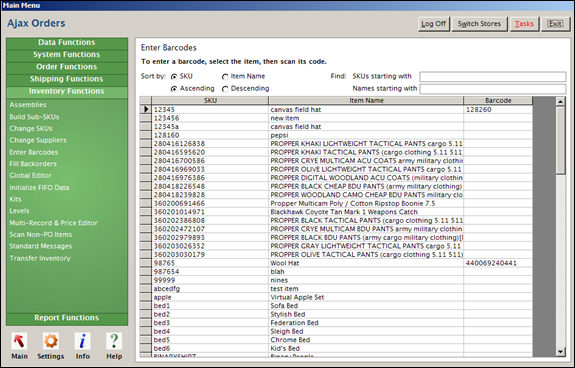Select the Sofa Bed item name
Viewport: 575px width, 368px height.
pyautogui.click(x=366, y=306)
